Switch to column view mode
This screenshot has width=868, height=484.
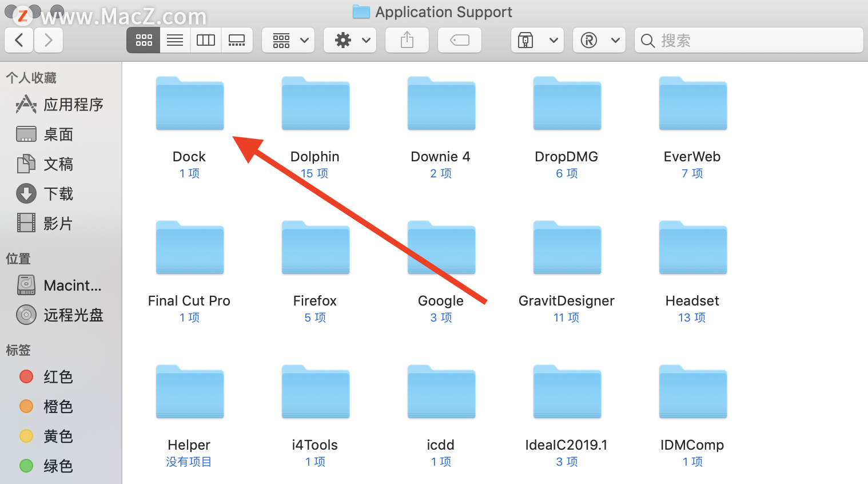[x=206, y=40]
